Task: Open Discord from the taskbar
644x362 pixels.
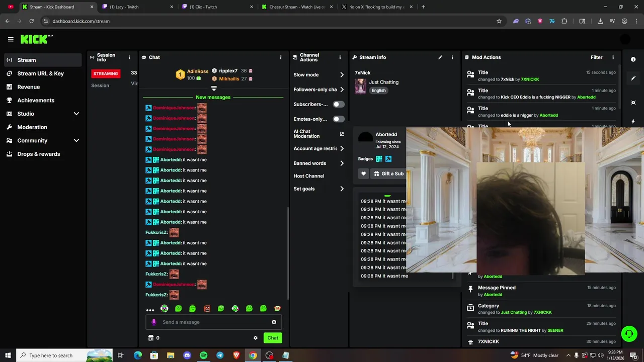Action: (187, 355)
